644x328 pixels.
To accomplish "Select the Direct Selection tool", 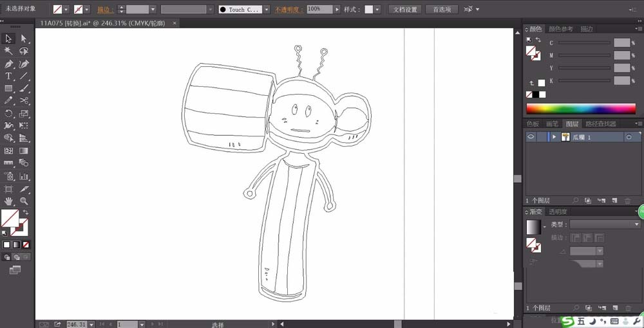I will [24, 39].
